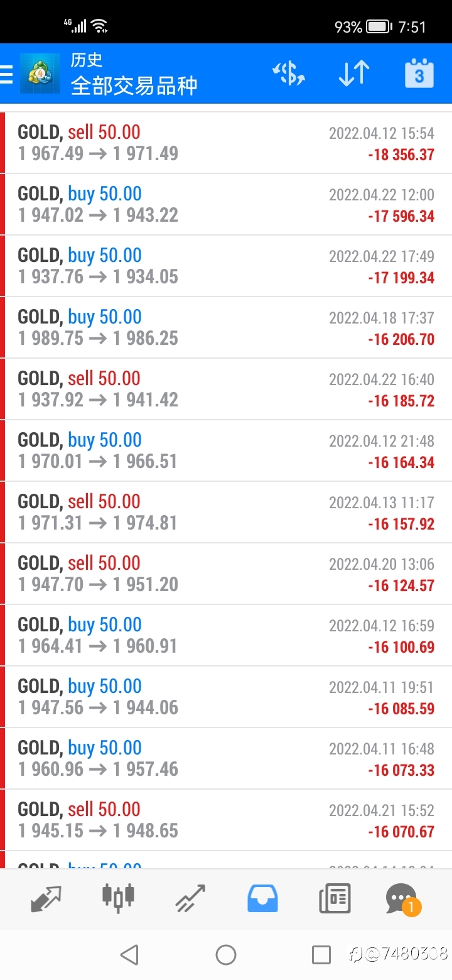Tap the MetaTrader 4 app logo
This screenshot has height=980, width=452.
pyautogui.click(x=40, y=73)
